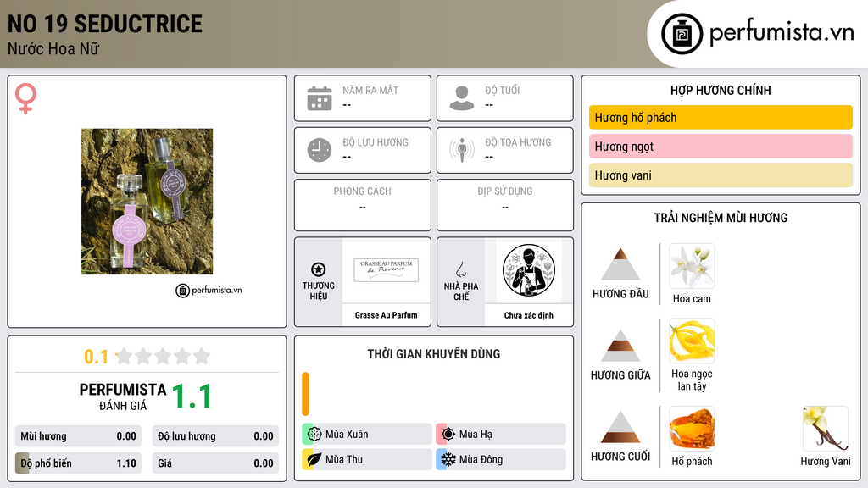Click the nose icon above Nhà pha chế
This screenshot has height=488, width=868.
click(x=460, y=269)
